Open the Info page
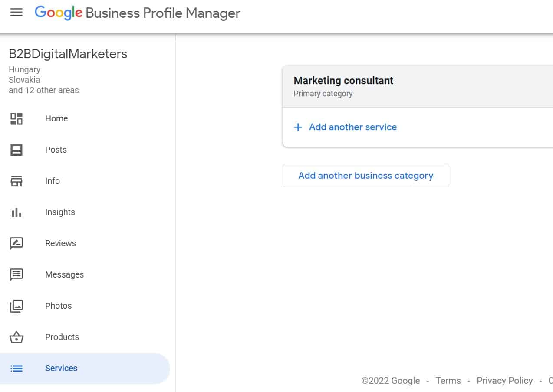553x392 pixels. (x=53, y=181)
